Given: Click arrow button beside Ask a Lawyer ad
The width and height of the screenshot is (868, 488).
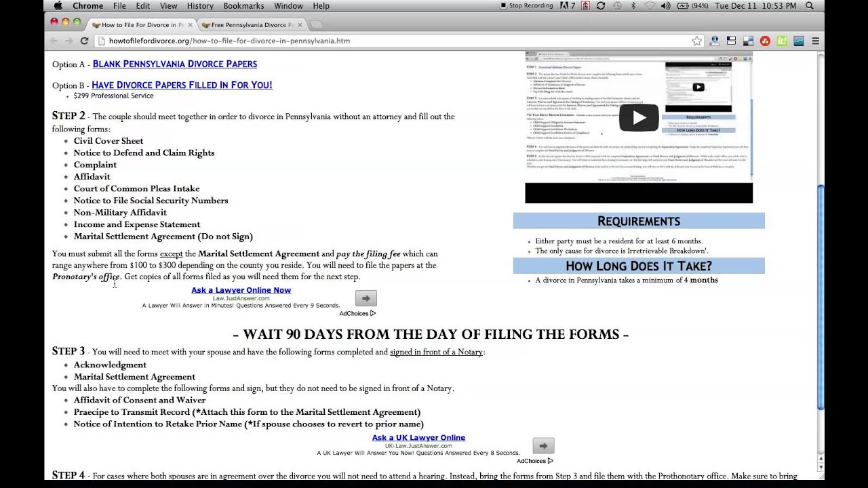Looking at the screenshot, I should point(366,298).
